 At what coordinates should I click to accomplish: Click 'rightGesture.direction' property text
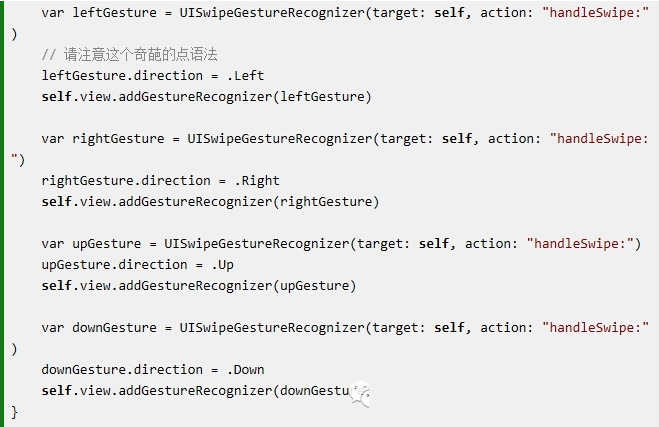tap(126, 181)
